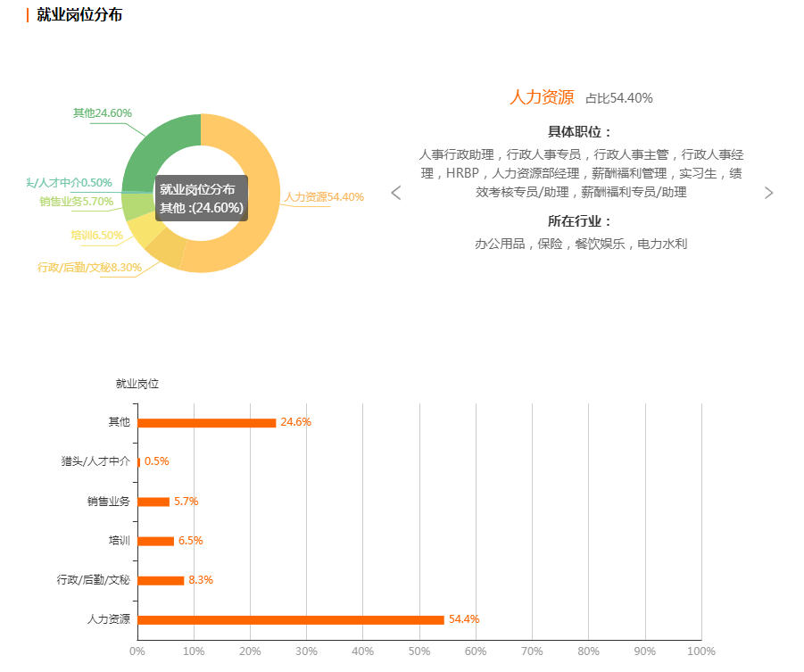Click the 人才中介0.50% pie label

[70, 183]
